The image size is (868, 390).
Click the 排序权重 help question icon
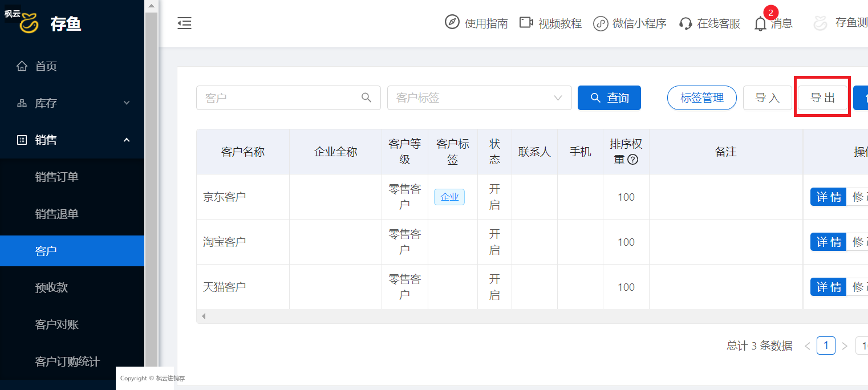click(632, 160)
